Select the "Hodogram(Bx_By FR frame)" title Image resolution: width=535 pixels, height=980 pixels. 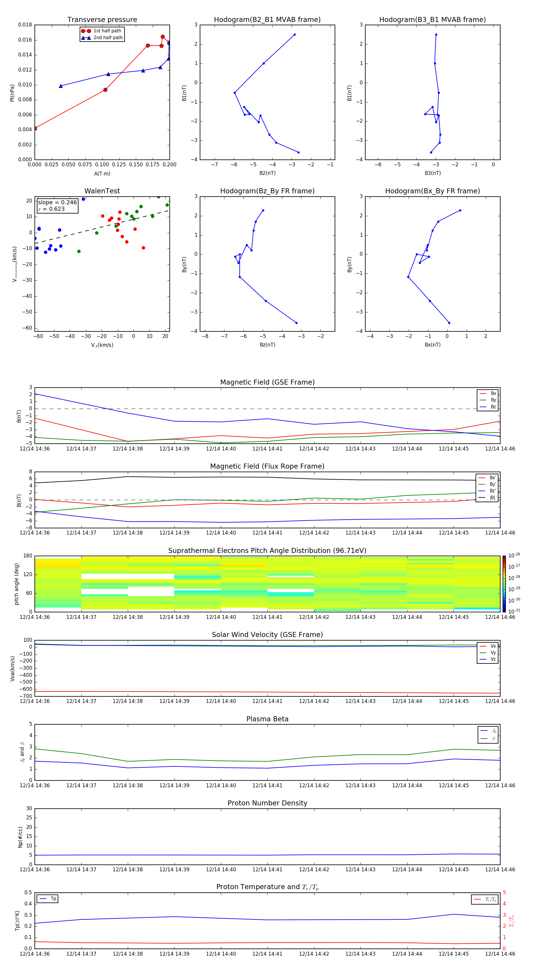[432, 191]
